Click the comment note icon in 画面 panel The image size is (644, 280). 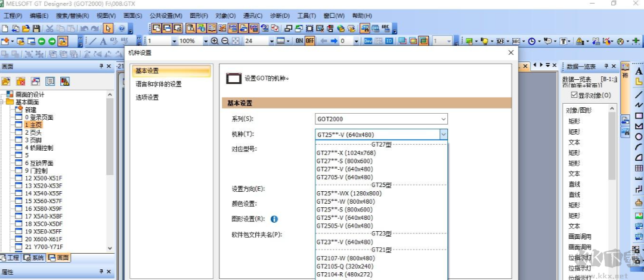pos(50,81)
